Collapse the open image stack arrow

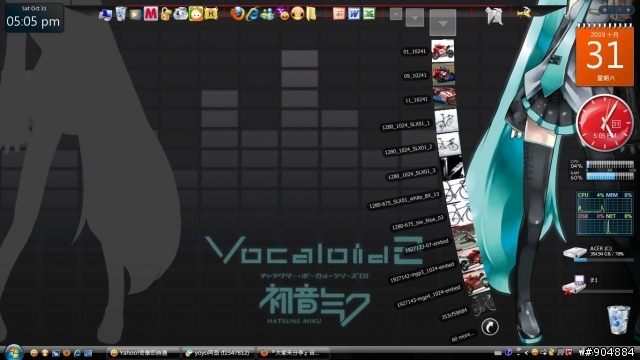[x=442, y=22]
